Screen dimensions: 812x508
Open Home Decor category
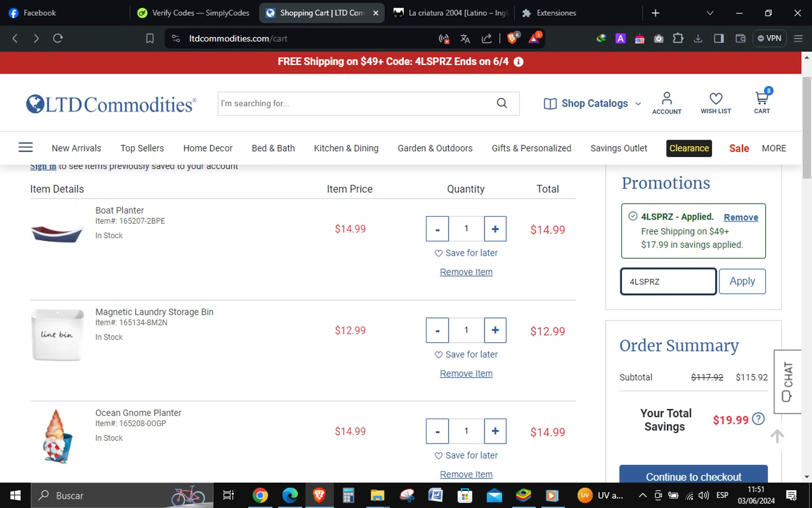click(208, 148)
